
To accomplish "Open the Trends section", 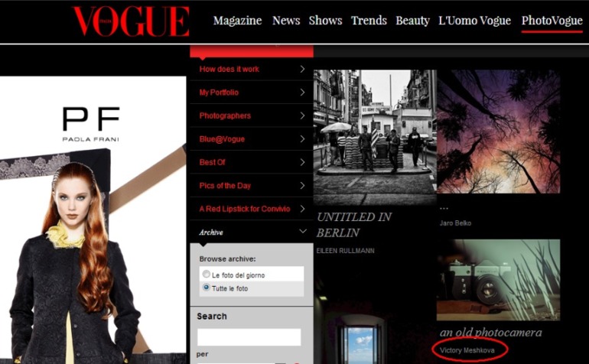I will click(x=369, y=21).
